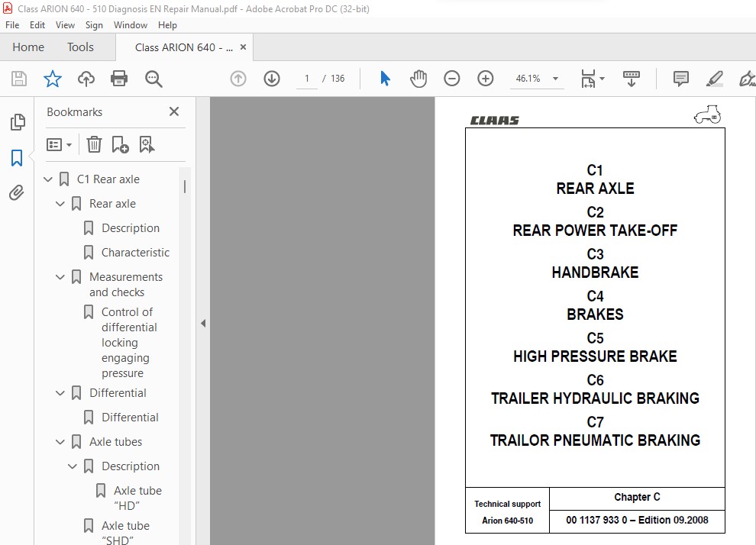This screenshot has height=545, width=756.
Task: Zoom out with minus icon
Action: click(x=452, y=79)
